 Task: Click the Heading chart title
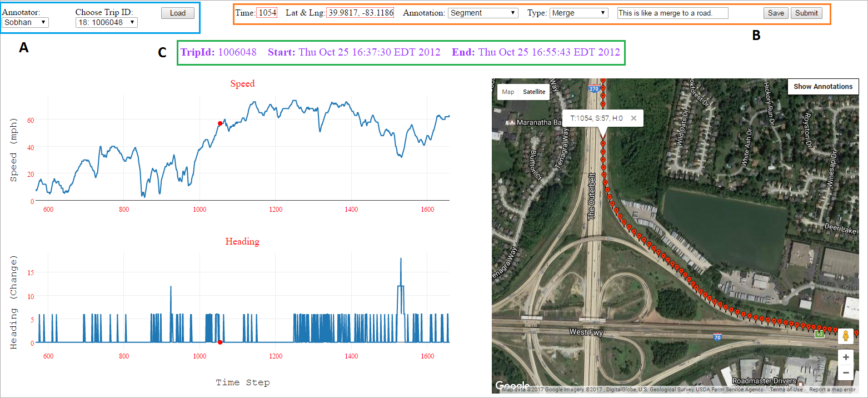click(x=242, y=241)
